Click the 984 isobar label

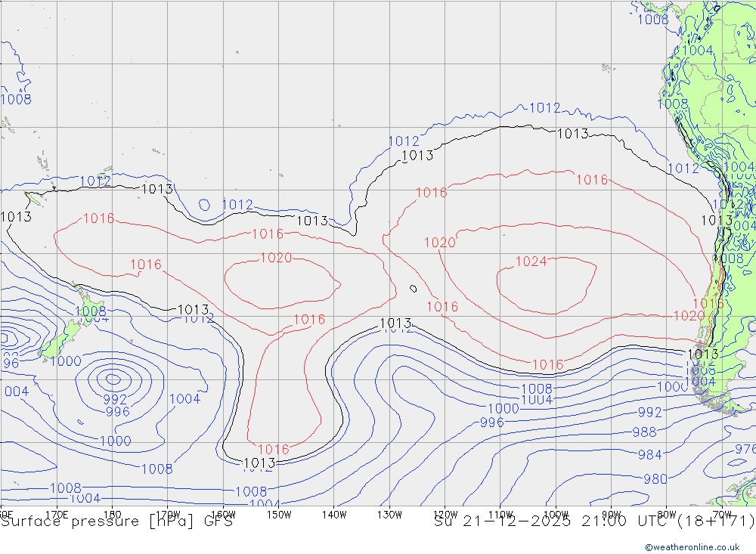click(x=650, y=454)
